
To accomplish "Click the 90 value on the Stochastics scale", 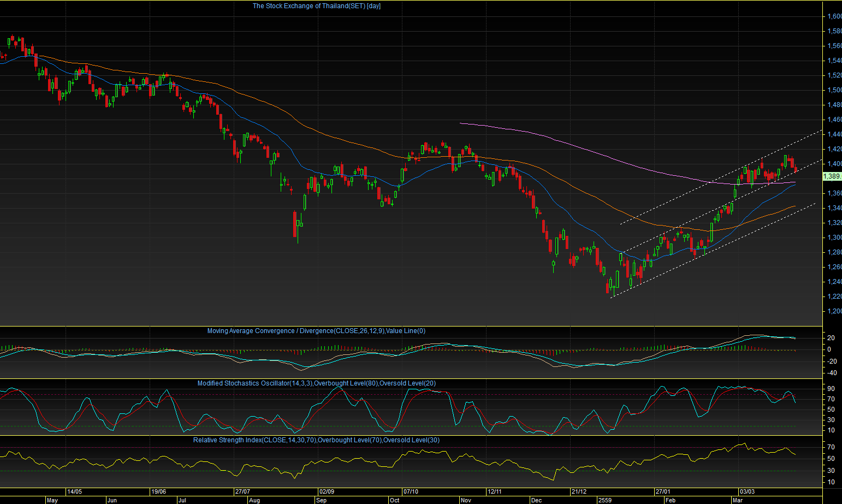I will (831, 389).
